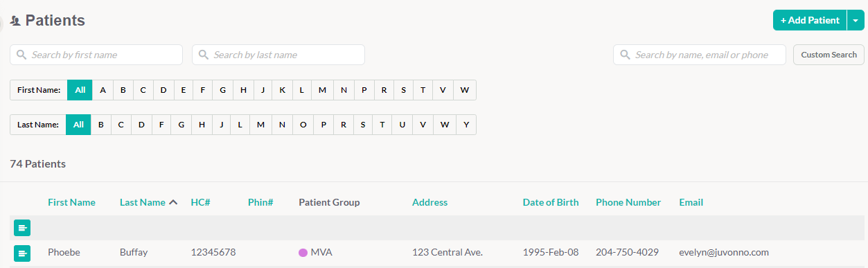The width and height of the screenshot is (868, 268).
Task: Expand the Add Patient dropdown arrow
Action: pos(856,21)
